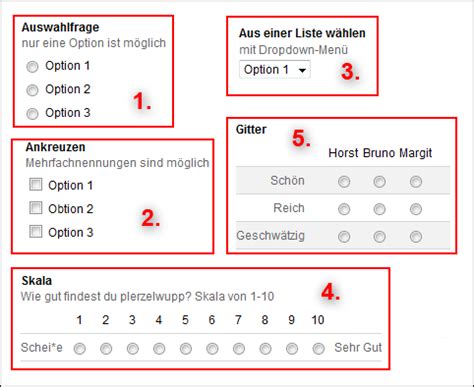This screenshot has width=474, height=387.
Task: Open the Option 1 dropdown menu
Action: point(275,70)
